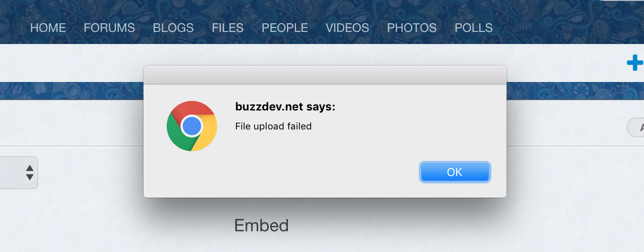This screenshot has height=252, width=644.
Task: Click the upward triangle in the select box
Action: tap(30, 168)
